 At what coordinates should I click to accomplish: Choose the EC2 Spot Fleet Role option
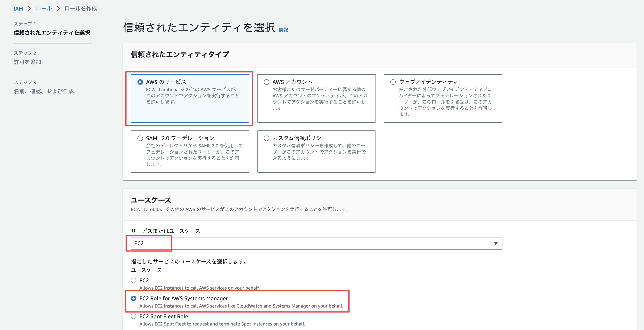click(134, 317)
